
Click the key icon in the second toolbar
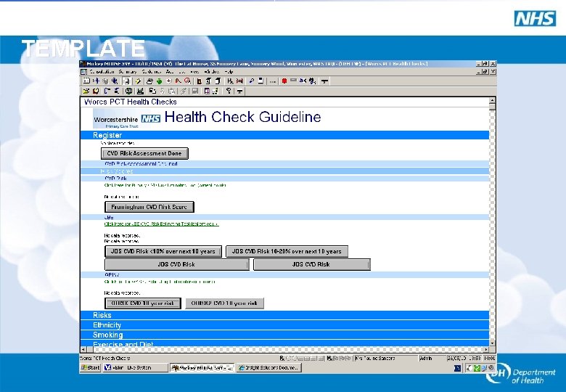click(x=229, y=91)
